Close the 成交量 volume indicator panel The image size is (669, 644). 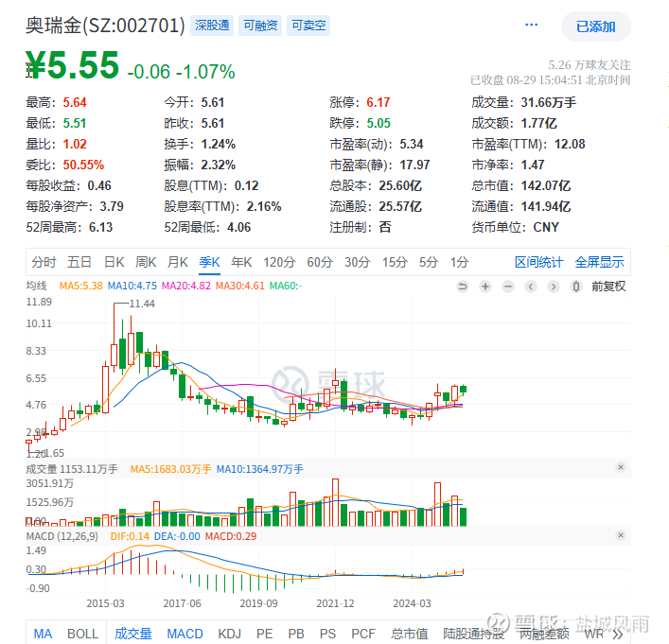point(621,467)
